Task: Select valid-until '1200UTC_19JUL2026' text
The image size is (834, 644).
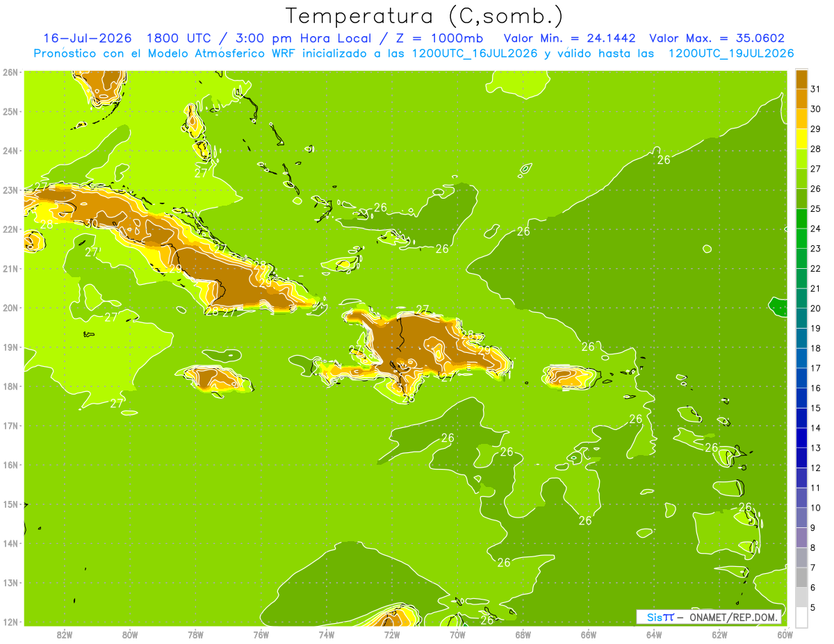Action: tap(730, 53)
